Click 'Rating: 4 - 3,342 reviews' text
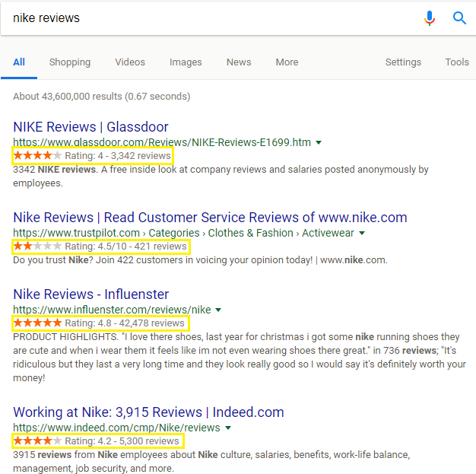 [118, 156]
